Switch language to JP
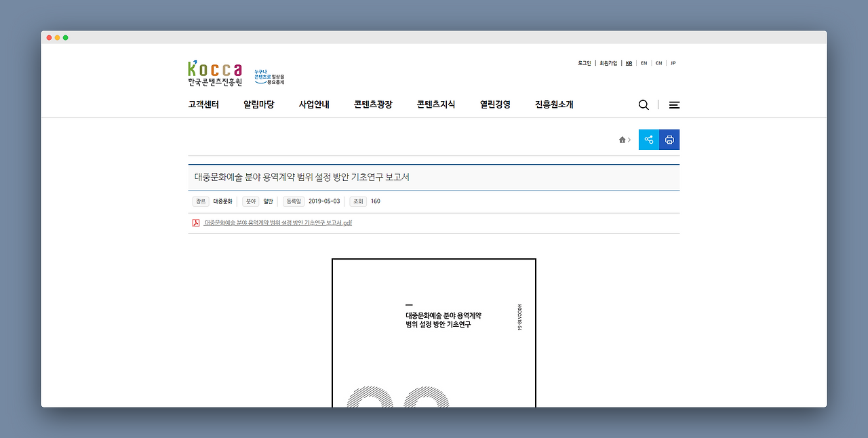Viewport: 868px width, 438px height. [x=673, y=63]
